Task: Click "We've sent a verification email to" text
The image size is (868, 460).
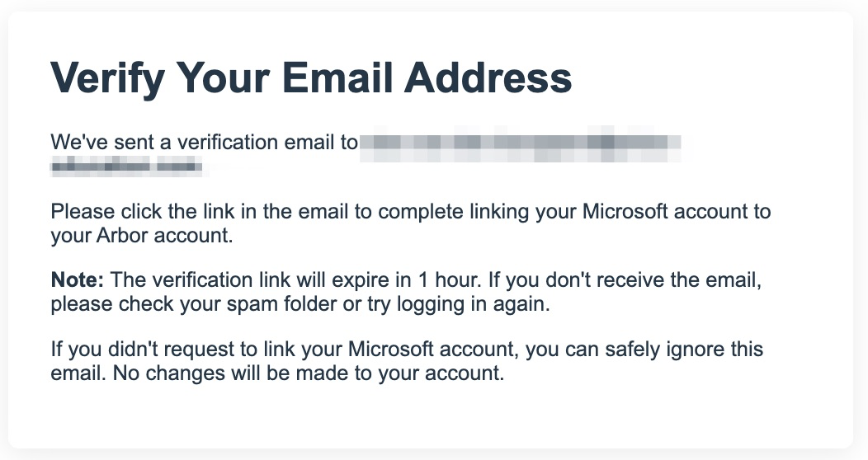Action: point(204,143)
